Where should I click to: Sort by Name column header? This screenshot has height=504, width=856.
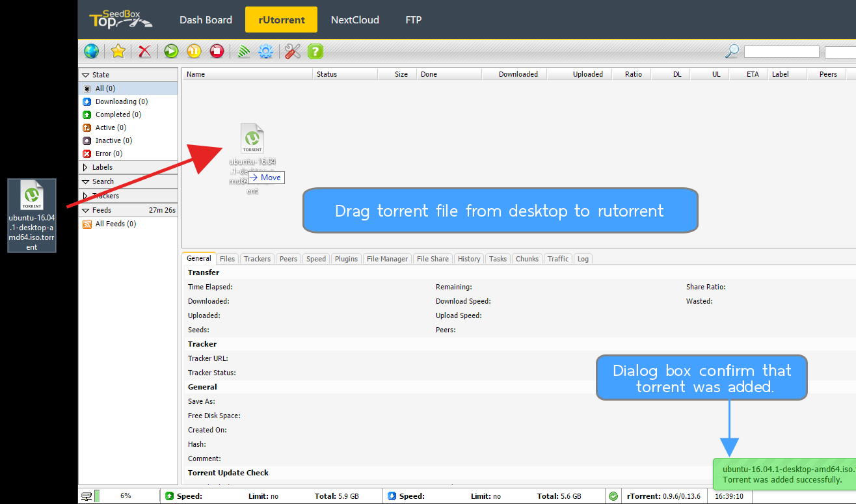(247, 74)
